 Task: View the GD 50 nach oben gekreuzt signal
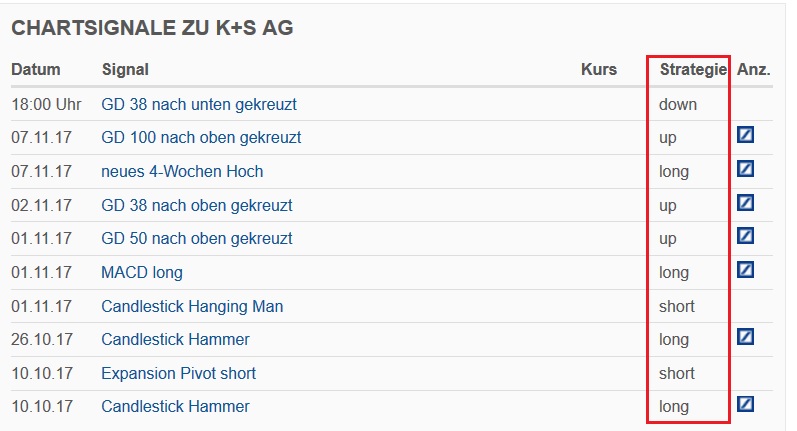(197, 239)
